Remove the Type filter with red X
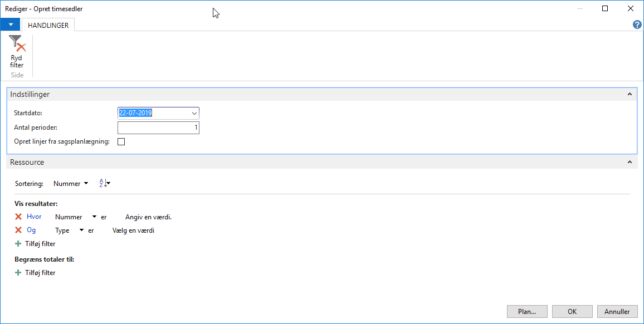The image size is (644, 324). [18, 230]
